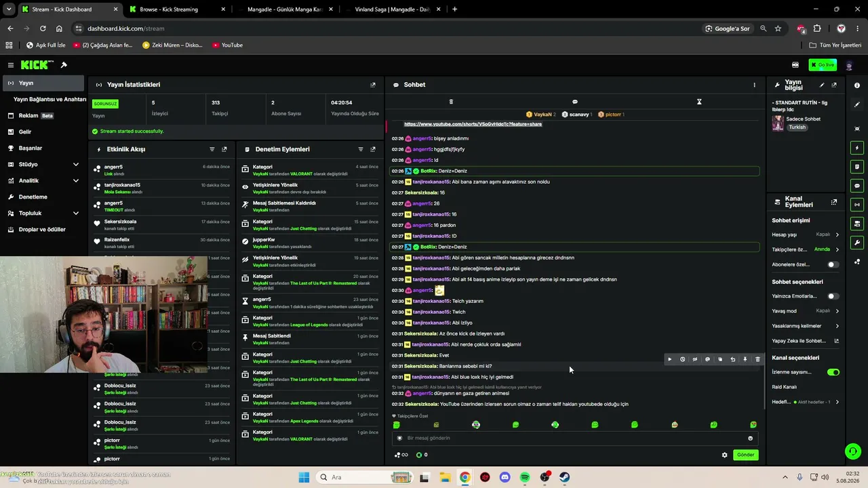Screen dimensions: 868x488
Task: Open Reklam Beta sidebar item
Action: (43, 116)
